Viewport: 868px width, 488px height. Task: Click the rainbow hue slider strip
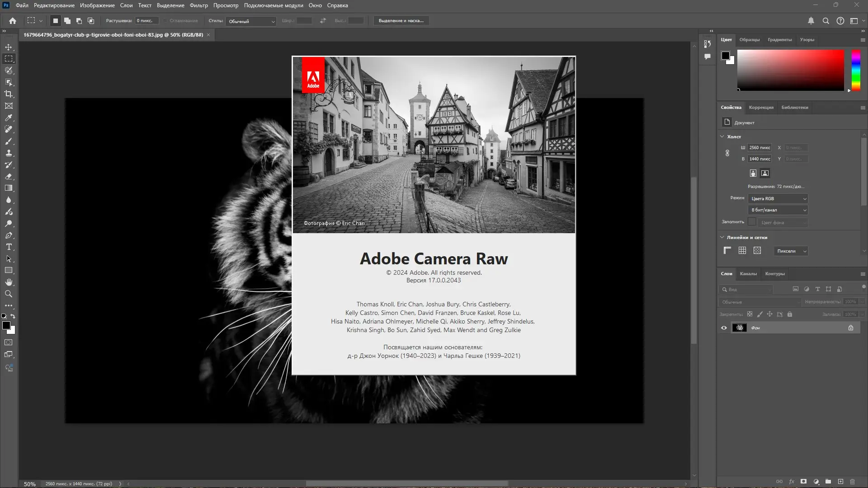[x=856, y=70]
